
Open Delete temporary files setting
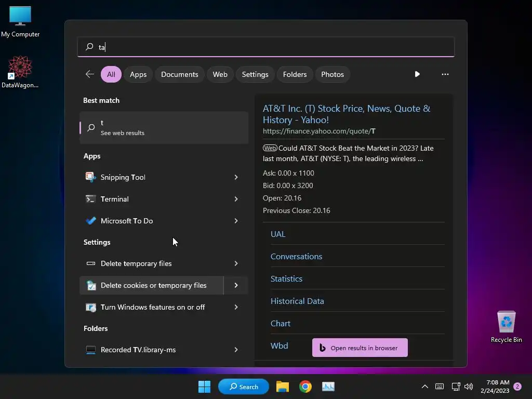(164, 263)
